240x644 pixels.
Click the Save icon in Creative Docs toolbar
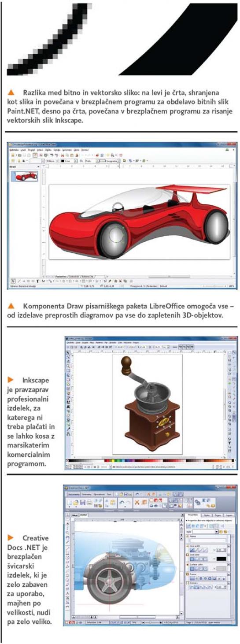point(82,502)
